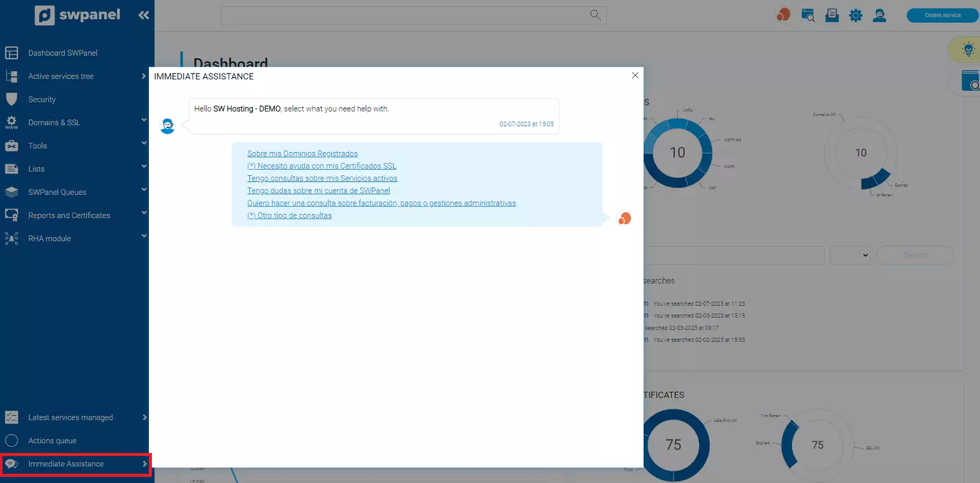
Task: Open Immediate Assistance in sidebar
Action: [66, 464]
